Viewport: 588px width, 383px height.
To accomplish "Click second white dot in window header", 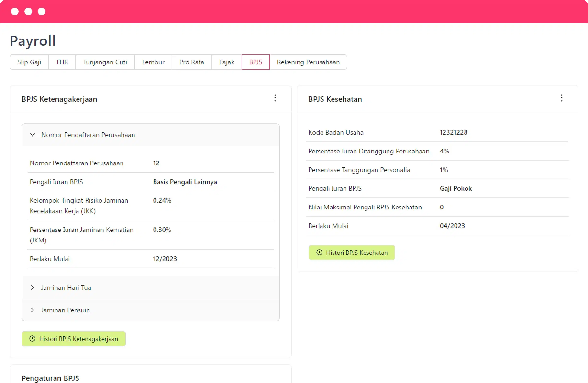I will [x=28, y=12].
